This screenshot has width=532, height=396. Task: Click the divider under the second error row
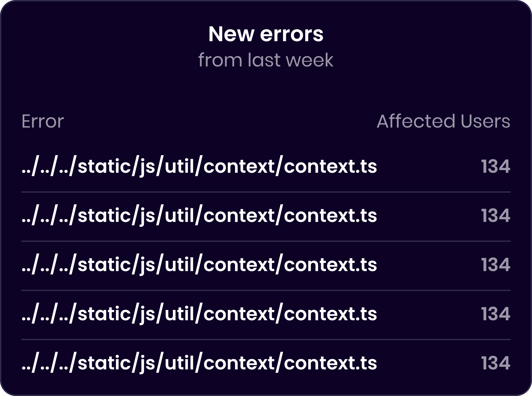click(266, 241)
